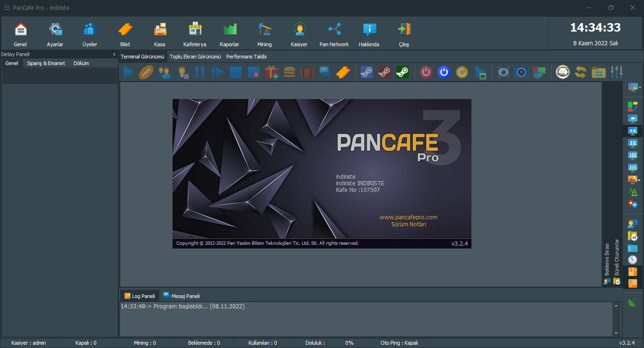Click the orange ticket icon in toolbar
Screen dimensions: 644x348
point(343,72)
